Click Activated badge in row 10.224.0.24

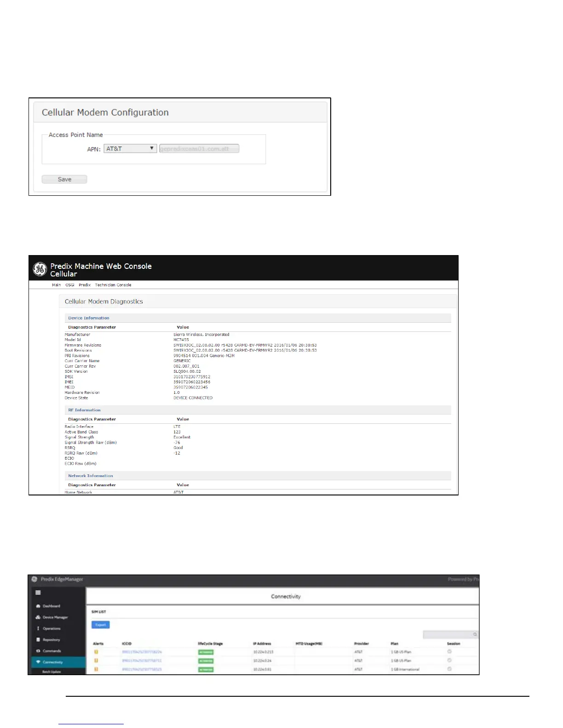(206, 661)
